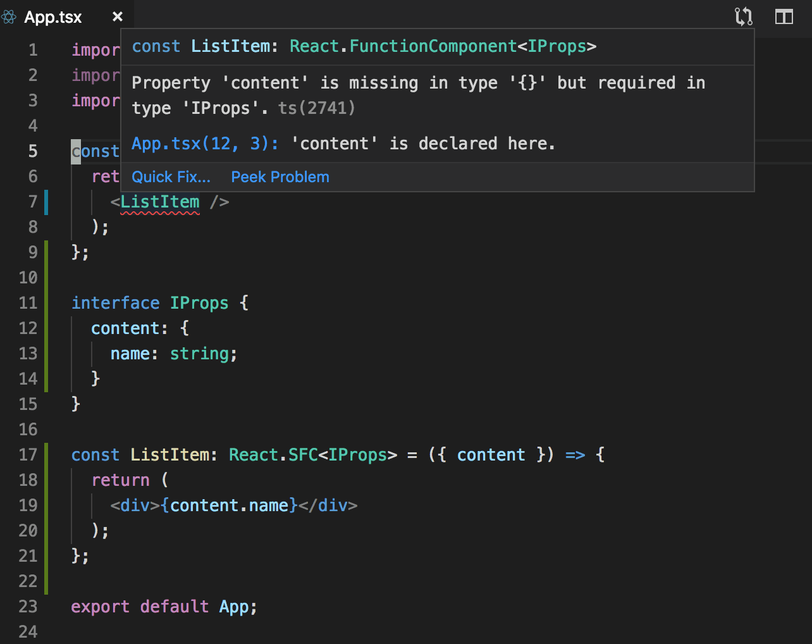
Task: Select the App.tsx editor tab
Action: click(x=53, y=17)
